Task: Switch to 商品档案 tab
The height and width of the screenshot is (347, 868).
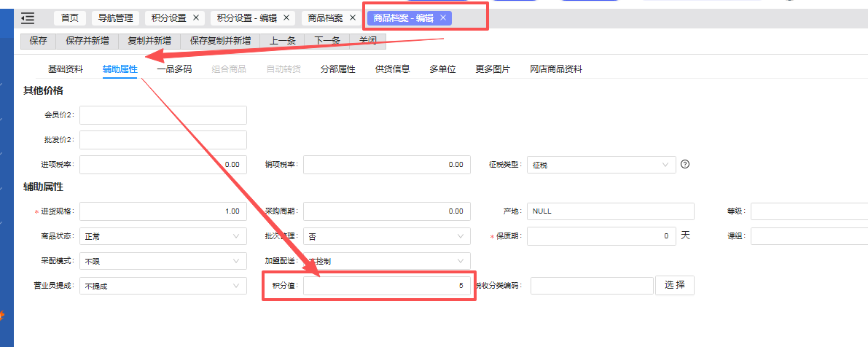Action: (326, 17)
